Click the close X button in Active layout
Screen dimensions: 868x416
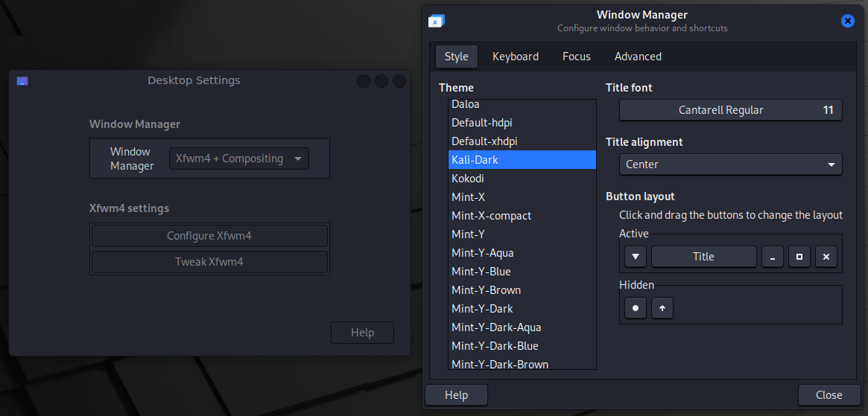[826, 257]
